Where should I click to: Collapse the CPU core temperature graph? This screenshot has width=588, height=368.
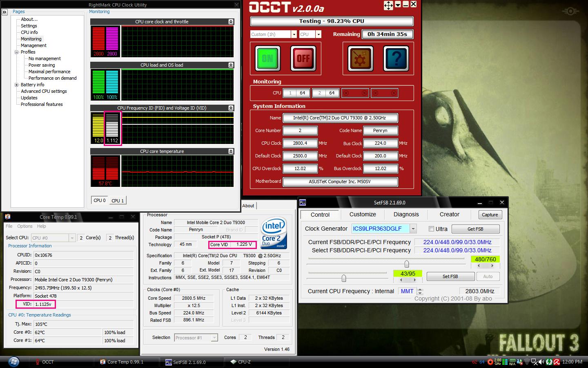point(231,151)
